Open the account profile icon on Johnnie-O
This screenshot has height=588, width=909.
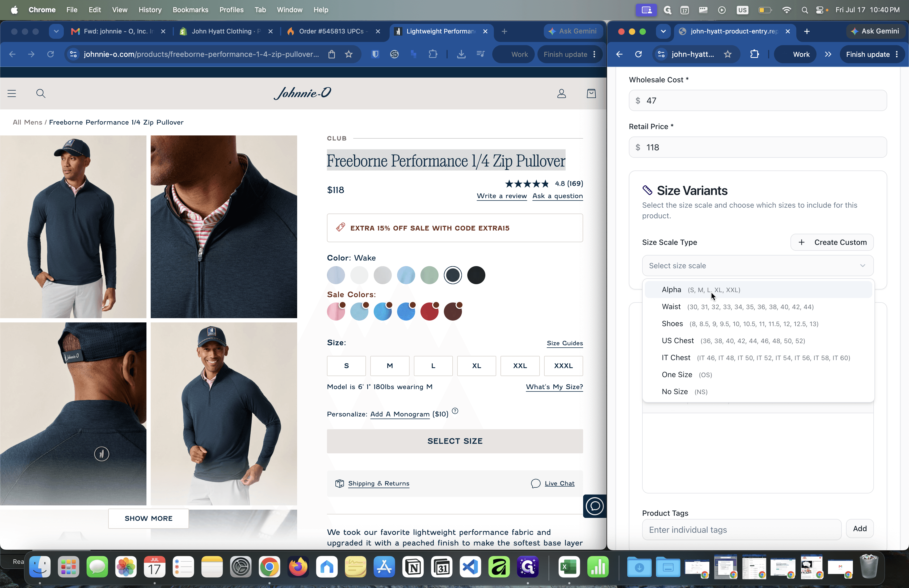click(561, 93)
